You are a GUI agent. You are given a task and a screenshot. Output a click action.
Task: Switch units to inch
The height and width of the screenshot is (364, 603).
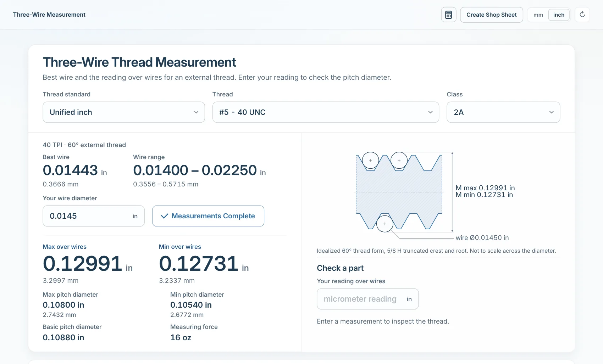559,15
